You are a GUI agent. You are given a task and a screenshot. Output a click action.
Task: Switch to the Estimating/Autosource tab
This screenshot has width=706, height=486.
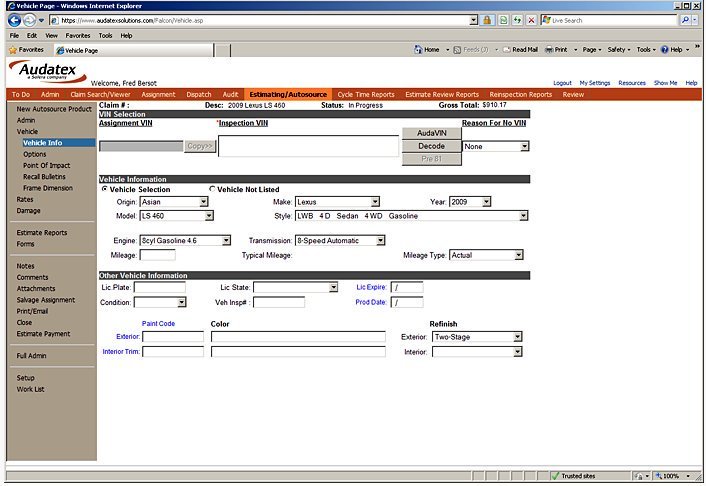(x=288, y=95)
